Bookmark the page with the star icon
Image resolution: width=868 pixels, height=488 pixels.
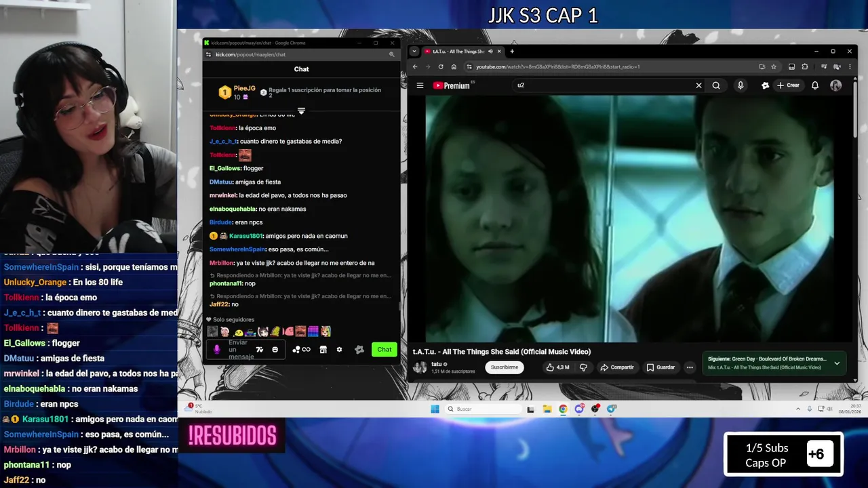coord(774,66)
